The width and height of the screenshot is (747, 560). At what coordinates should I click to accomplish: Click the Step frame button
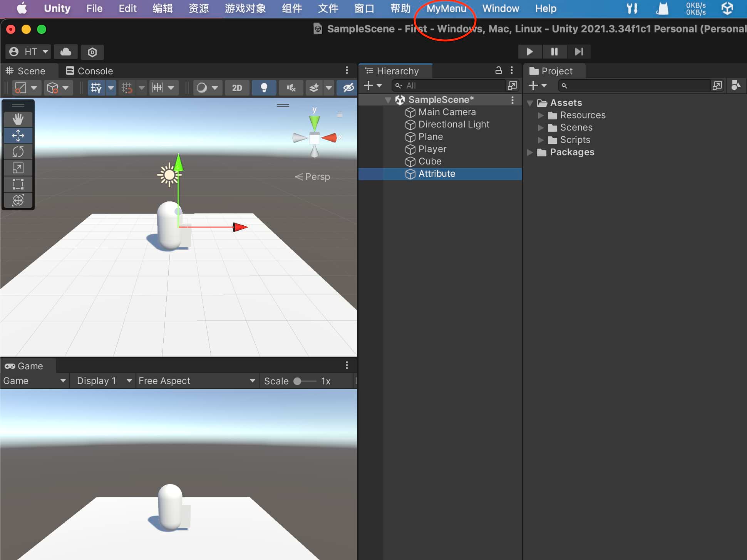pos(579,52)
